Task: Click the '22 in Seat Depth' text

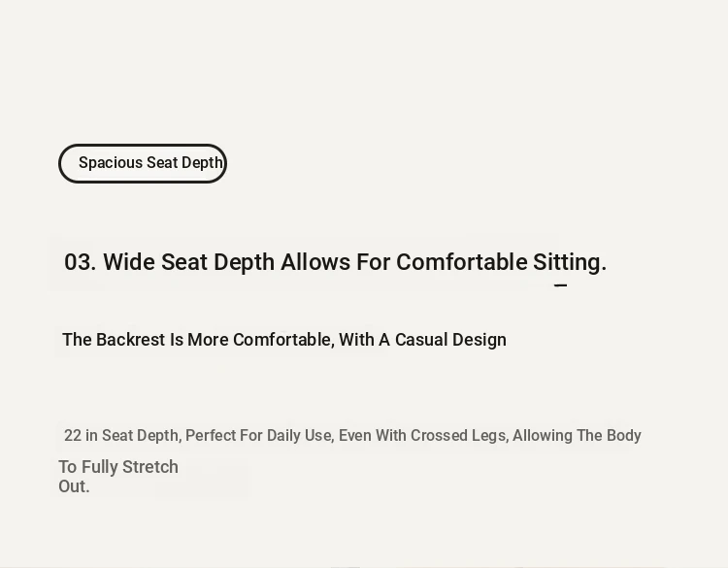Action: tap(121, 436)
